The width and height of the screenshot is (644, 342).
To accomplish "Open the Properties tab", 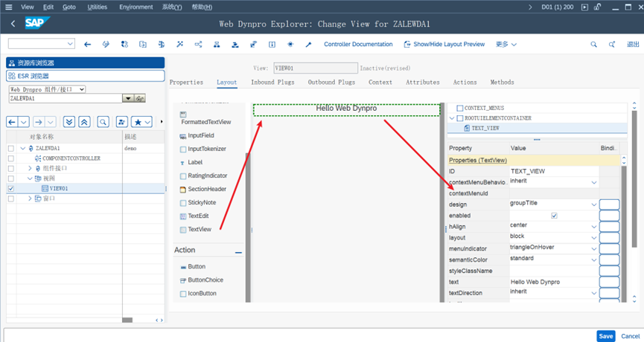I will [x=186, y=83].
